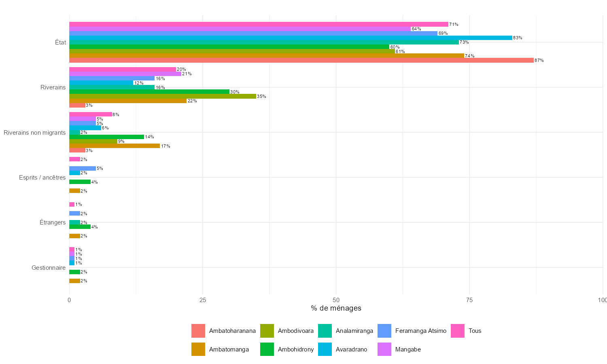Select the 'Esprits / ancêtres' axis label
The image size is (607, 364).
(42, 178)
